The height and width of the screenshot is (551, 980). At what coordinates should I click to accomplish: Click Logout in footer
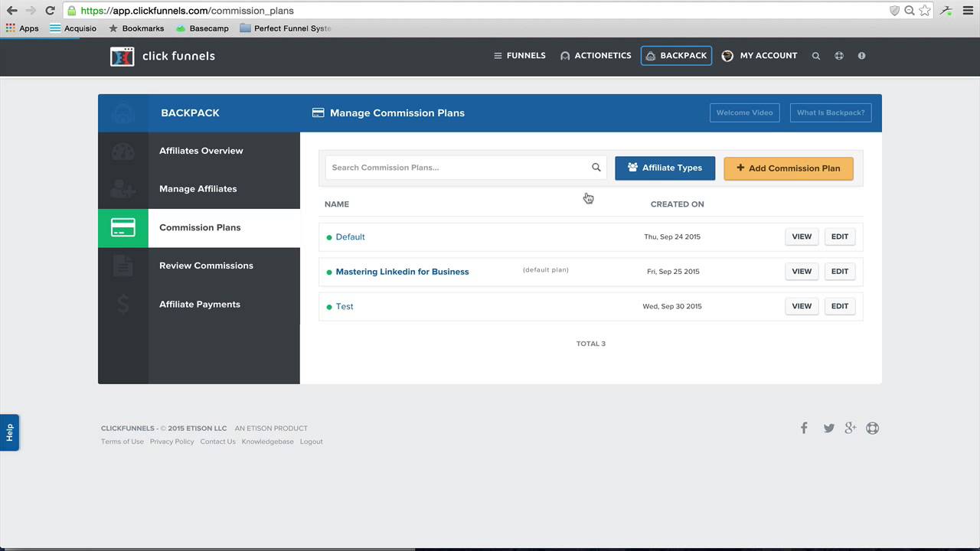[x=312, y=442]
